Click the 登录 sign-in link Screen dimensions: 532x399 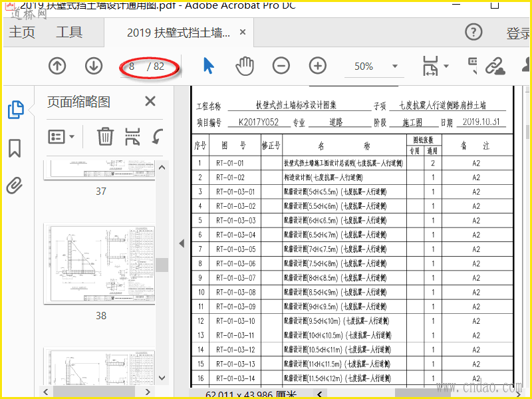[x=518, y=33]
